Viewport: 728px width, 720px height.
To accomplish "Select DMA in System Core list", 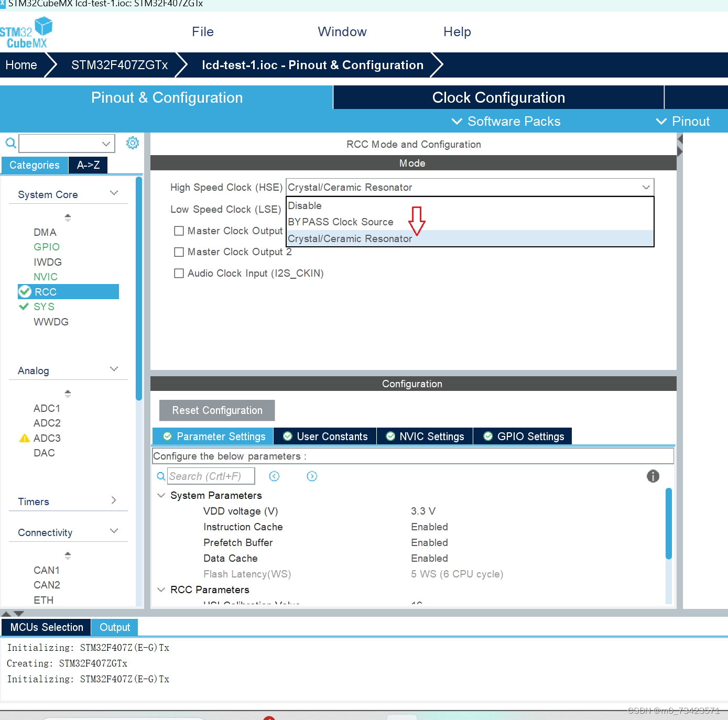I will tap(45, 232).
